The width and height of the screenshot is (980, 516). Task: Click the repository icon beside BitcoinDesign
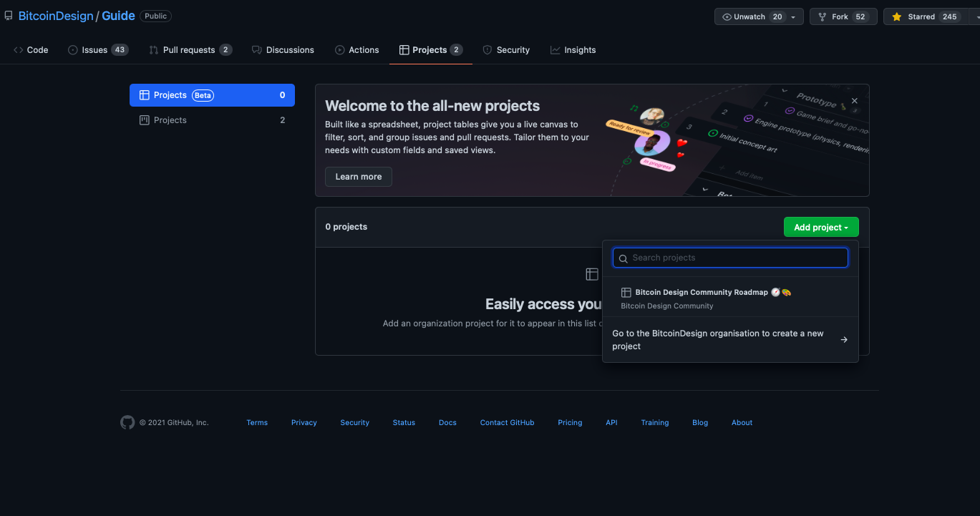click(x=9, y=16)
